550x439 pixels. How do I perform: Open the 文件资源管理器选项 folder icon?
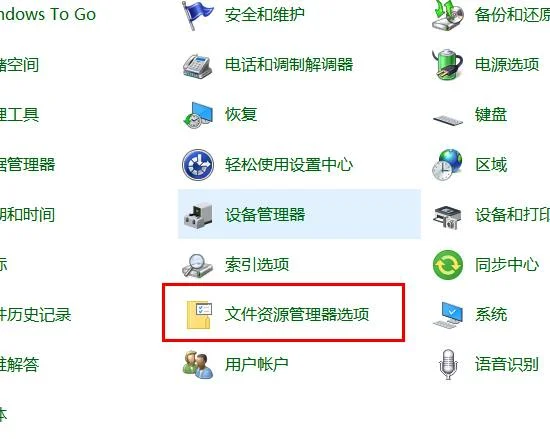click(199, 315)
